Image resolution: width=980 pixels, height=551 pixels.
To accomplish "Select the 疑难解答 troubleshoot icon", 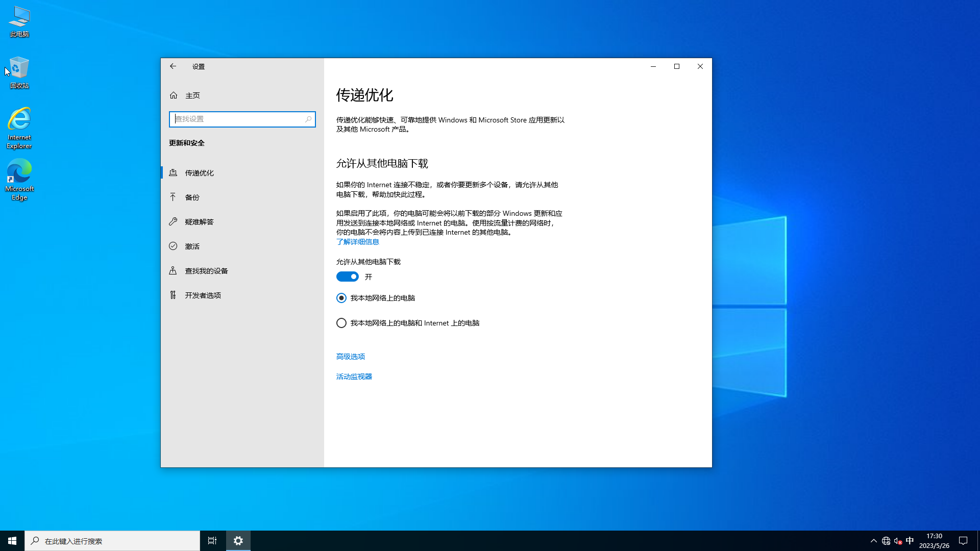I will [x=174, y=221].
